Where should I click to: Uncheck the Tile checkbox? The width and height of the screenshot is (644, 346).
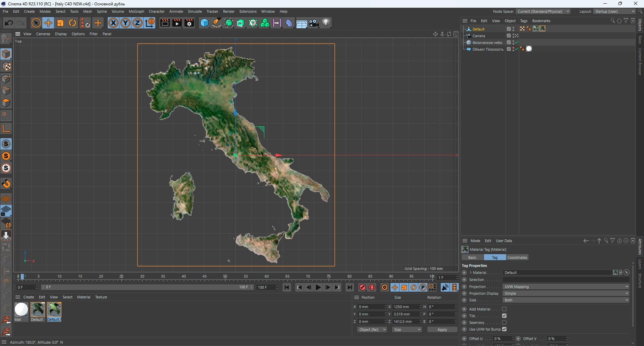coord(504,316)
